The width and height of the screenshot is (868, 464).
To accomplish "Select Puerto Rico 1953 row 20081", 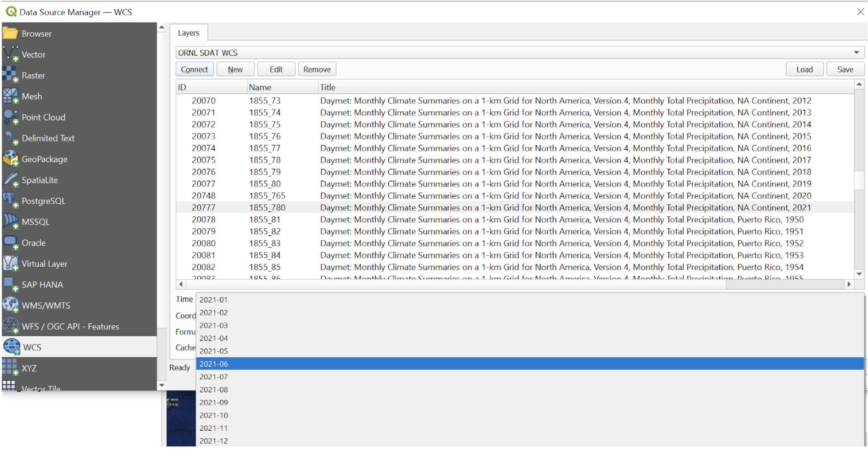I will (x=515, y=255).
